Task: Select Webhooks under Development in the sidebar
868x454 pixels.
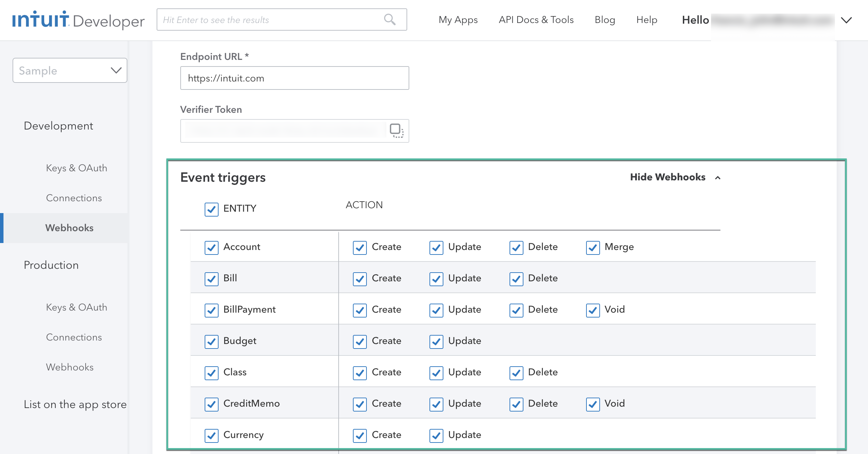Action: (69, 228)
